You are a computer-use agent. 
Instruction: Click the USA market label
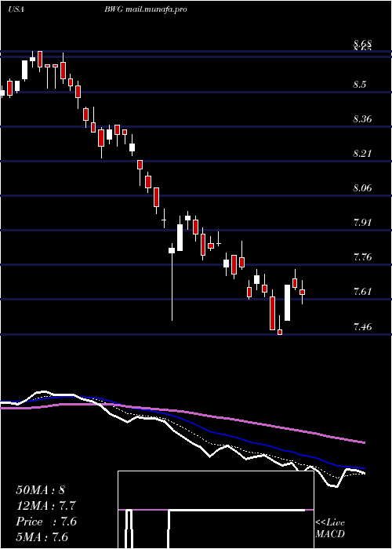[x=16, y=9]
